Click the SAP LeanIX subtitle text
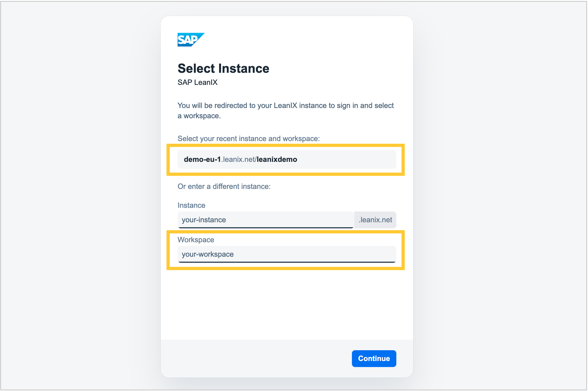This screenshot has height=391, width=588. coord(197,82)
